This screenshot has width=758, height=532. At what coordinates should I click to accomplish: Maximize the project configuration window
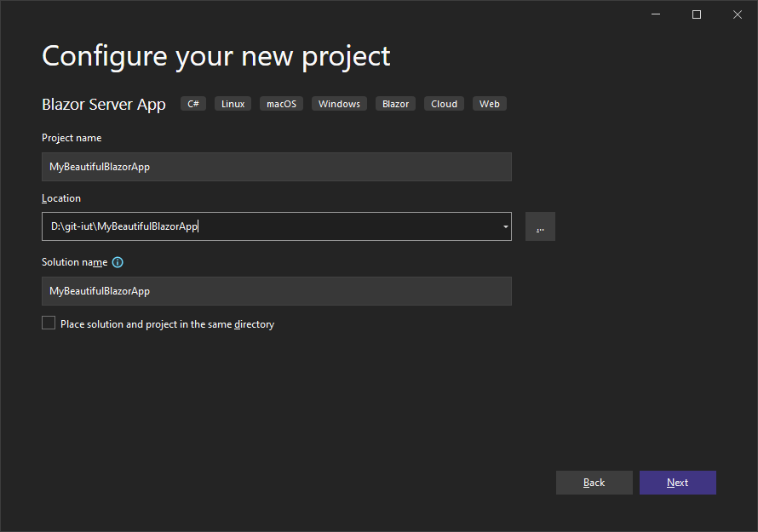(697, 14)
